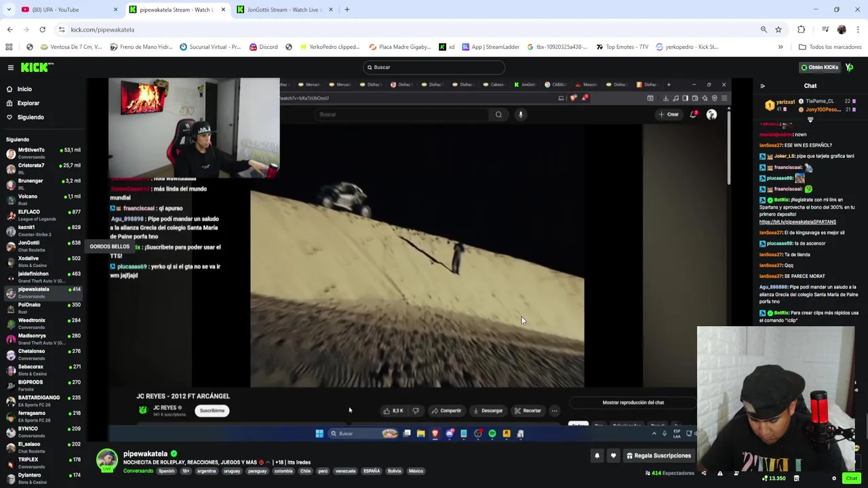Click Descargar under the YouTube video
The image size is (868, 488).
[x=488, y=411]
